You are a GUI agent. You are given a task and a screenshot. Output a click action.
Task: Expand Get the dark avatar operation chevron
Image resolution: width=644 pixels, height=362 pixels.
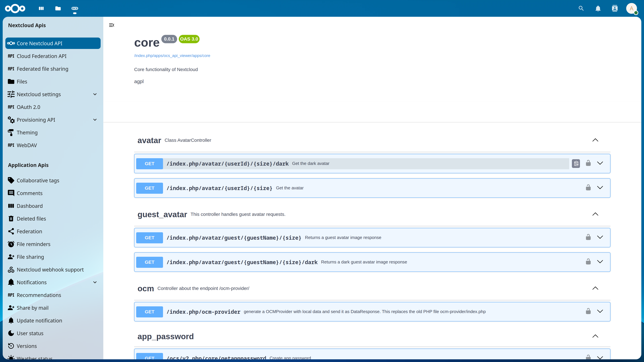600,163
